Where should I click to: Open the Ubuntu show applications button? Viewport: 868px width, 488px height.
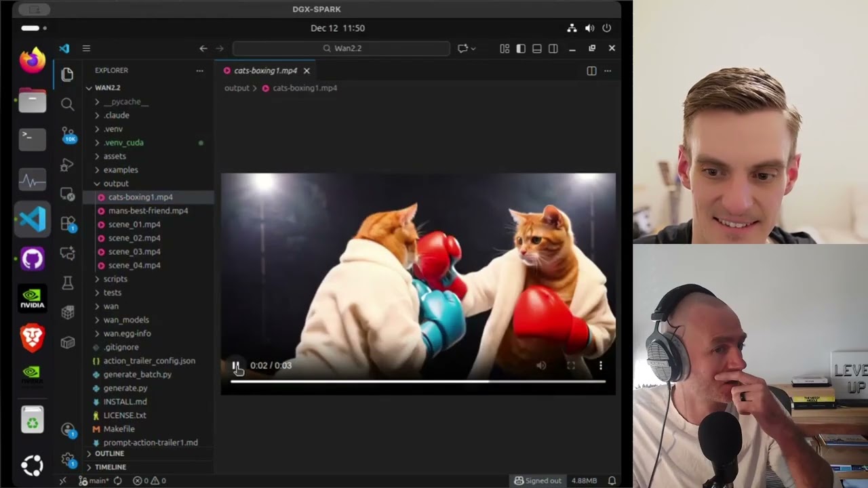(32, 465)
